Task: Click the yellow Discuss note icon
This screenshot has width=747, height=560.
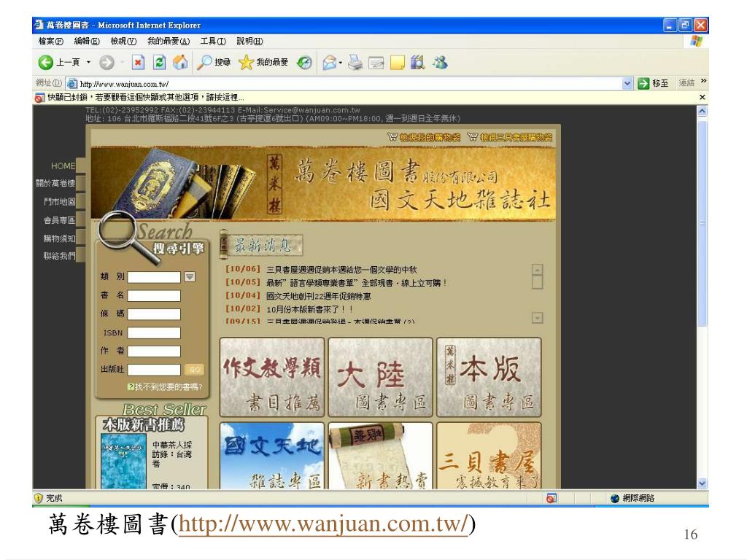Action: click(x=397, y=63)
